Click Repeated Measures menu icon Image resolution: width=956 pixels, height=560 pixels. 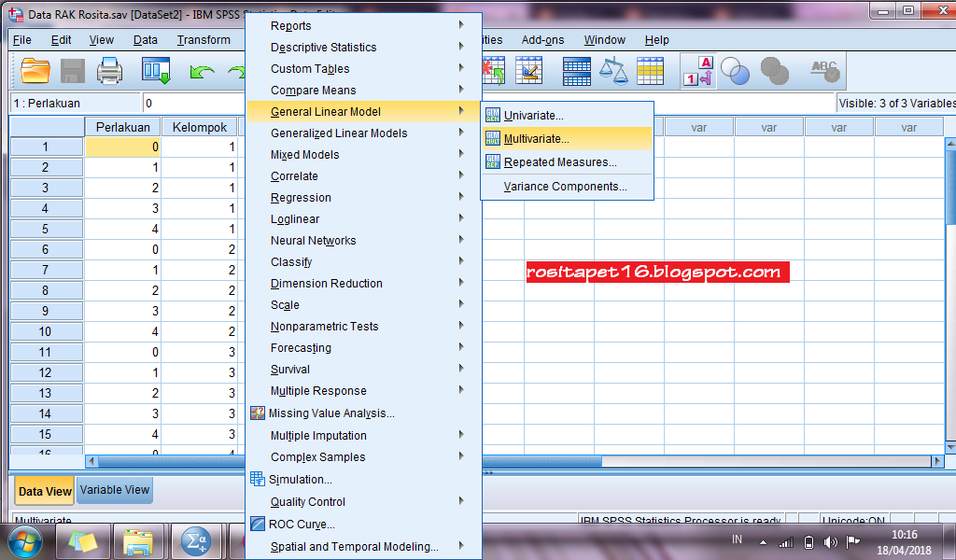coord(493,161)
